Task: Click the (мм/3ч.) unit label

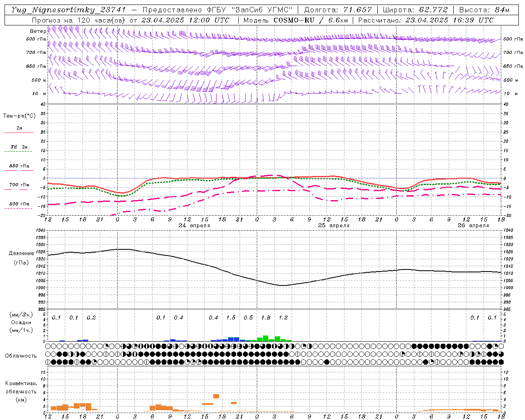Action: 21,315
